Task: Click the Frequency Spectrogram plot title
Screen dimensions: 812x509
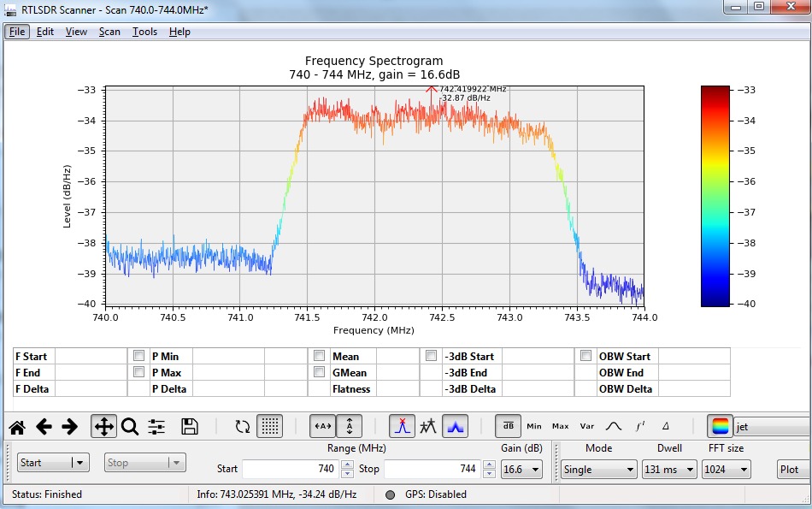Action: point(374,61)
